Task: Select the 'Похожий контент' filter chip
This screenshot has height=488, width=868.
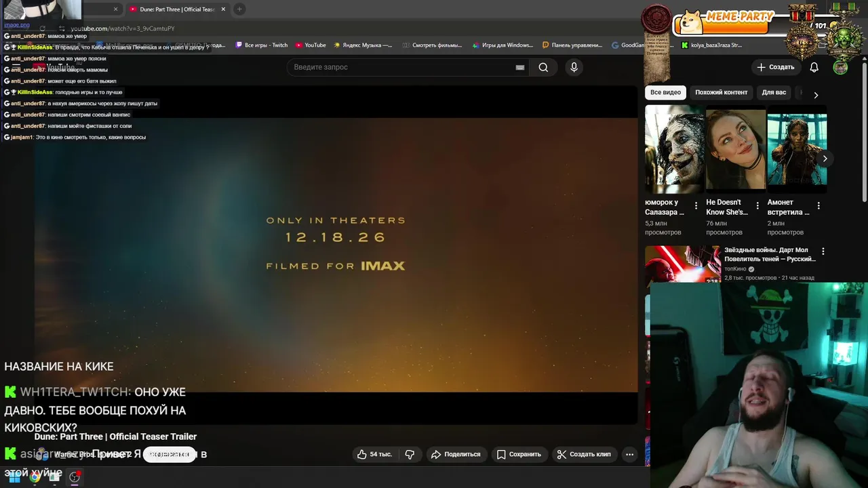Action: point(721,92)
